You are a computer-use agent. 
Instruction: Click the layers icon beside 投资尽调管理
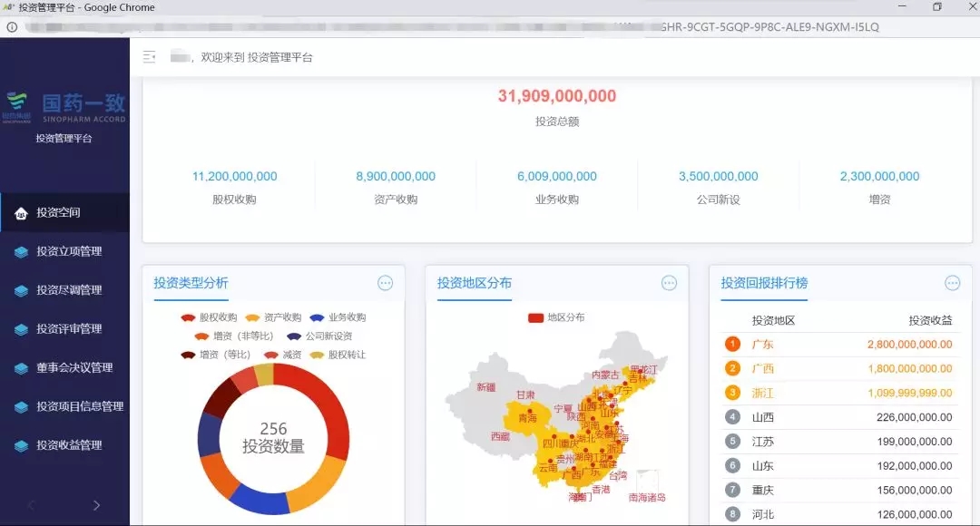[21, 291]
